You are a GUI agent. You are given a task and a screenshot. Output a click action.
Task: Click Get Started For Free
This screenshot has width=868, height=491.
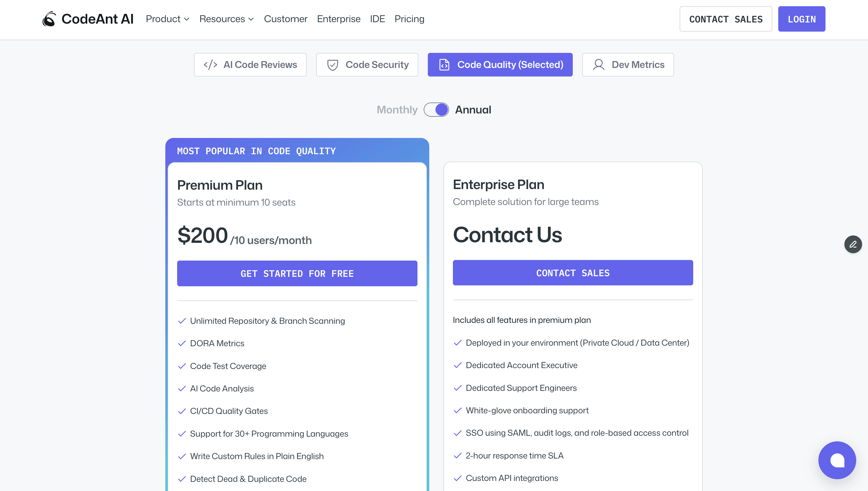click(x=297, y=274)
